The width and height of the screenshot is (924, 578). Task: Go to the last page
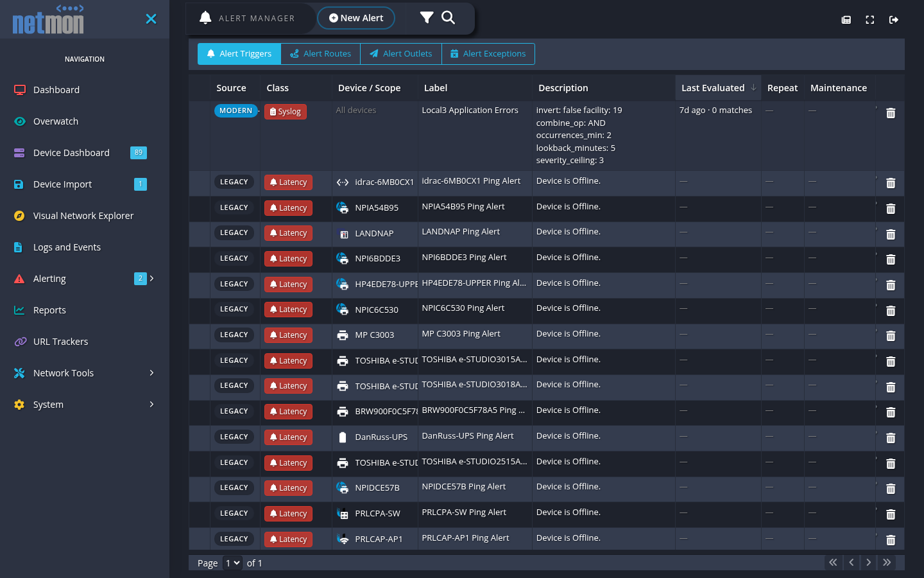(887, 563)
